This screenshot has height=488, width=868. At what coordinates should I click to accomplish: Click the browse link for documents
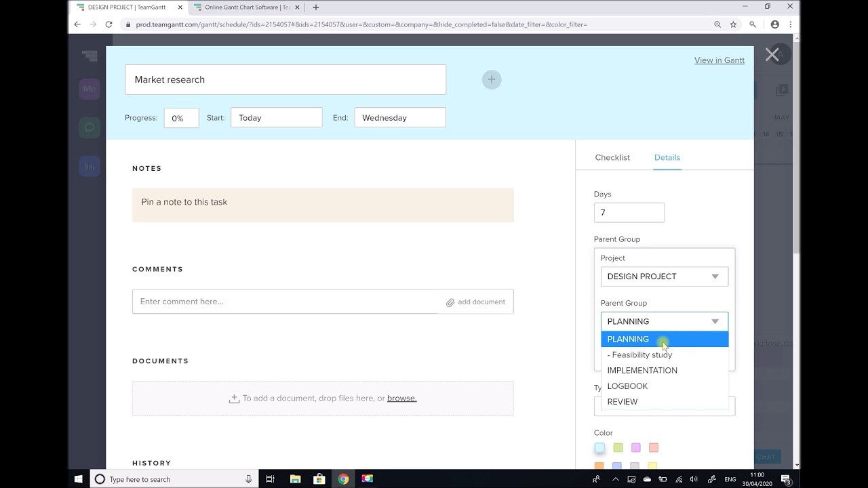pos(402,399)
